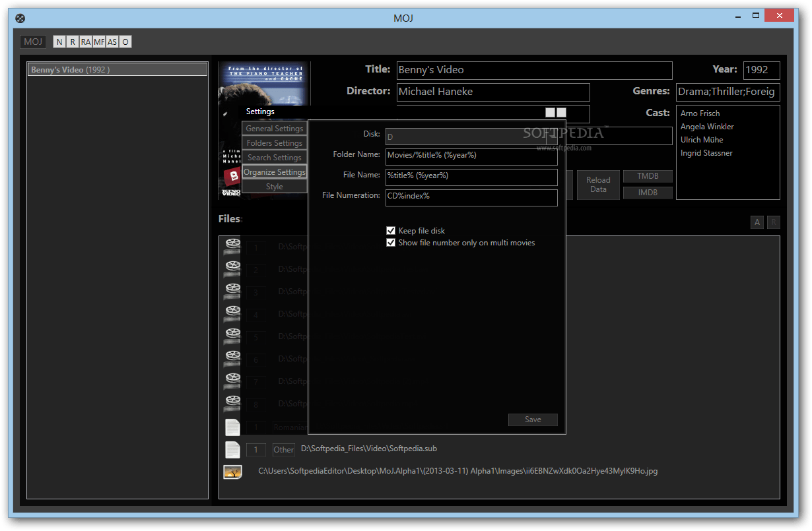Select the Organize Settings tab
This screenshot has height=531, width=812.
point(275,172)
